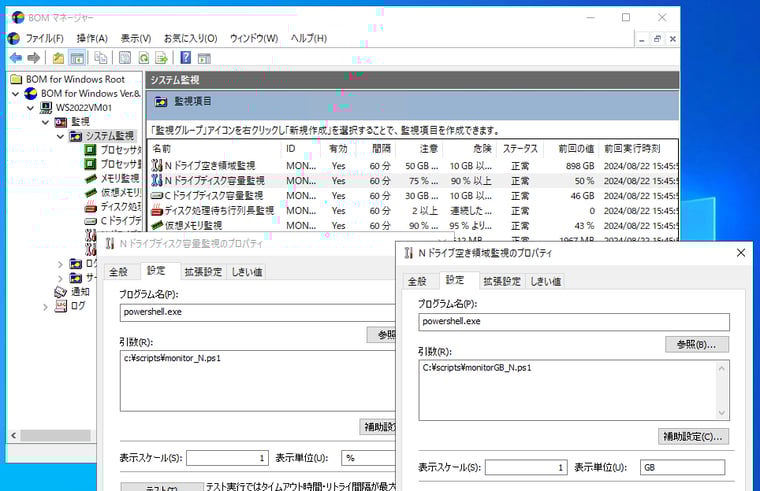Click the action pane toolbar icon

pos(204,58)
